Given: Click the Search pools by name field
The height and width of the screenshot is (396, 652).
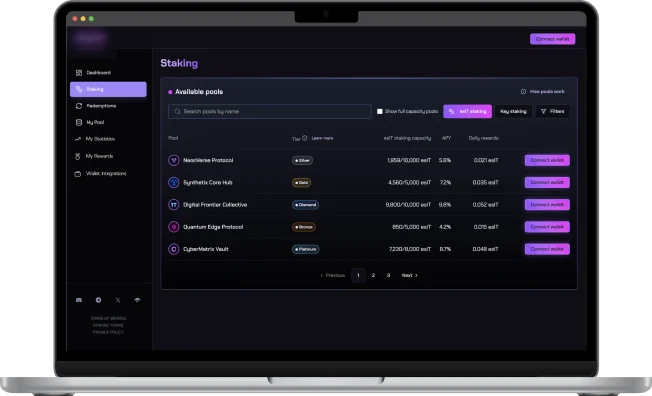Looking at the screenshot, I should point(269,111).
